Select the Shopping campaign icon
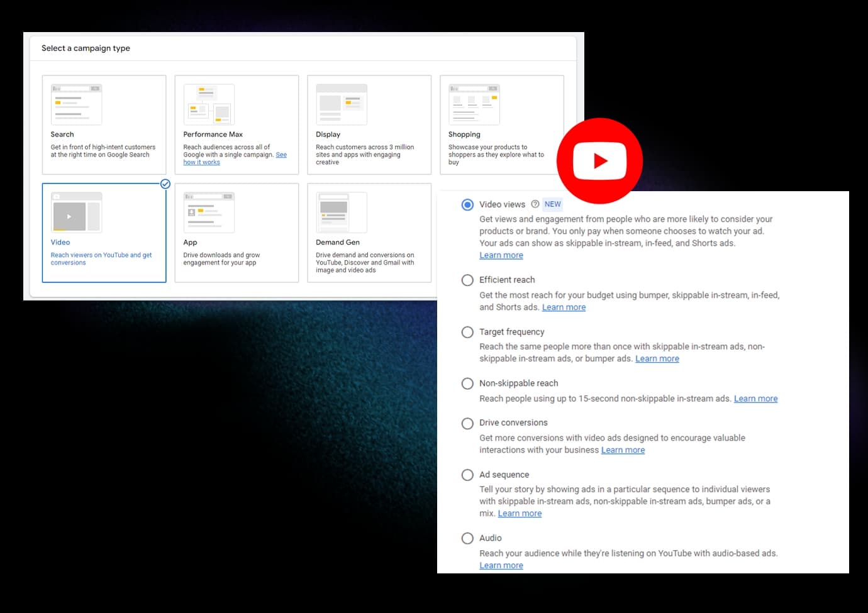Viewport: 868px width, 613px height. tap(474, 104)
